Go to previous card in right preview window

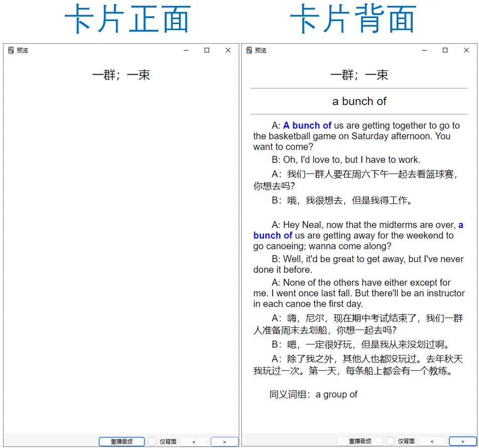point(432,441)
